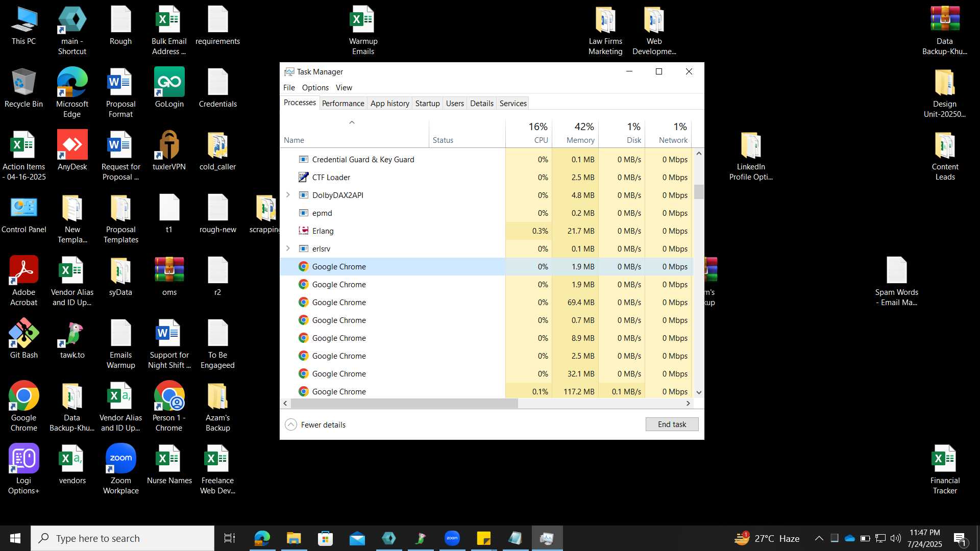Click the End task button
Viewport: 980px width, 551px height.
click(672, 424)
